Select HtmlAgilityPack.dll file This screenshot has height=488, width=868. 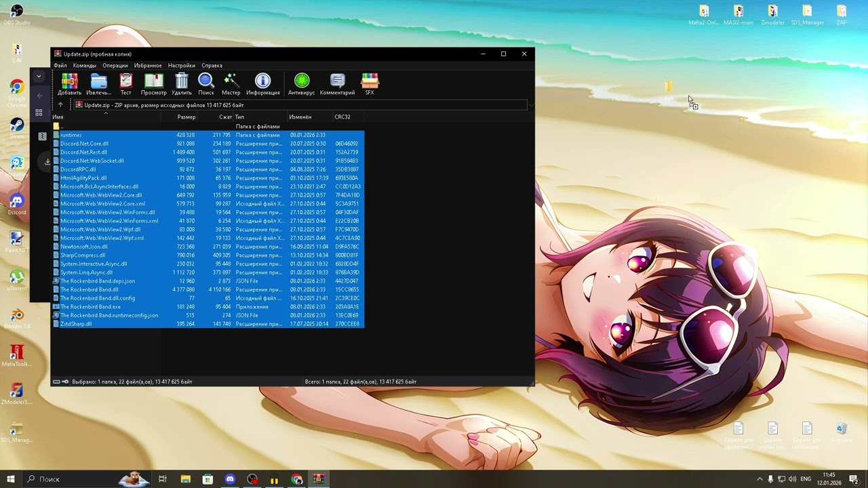pyautogui.click(x=208, y=178)
